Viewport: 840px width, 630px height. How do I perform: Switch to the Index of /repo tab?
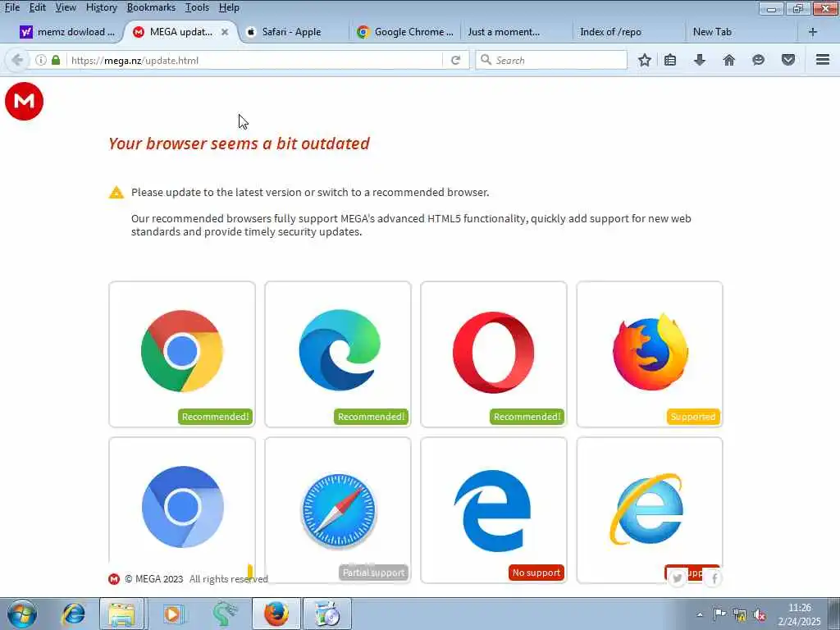tap(628, 32)
